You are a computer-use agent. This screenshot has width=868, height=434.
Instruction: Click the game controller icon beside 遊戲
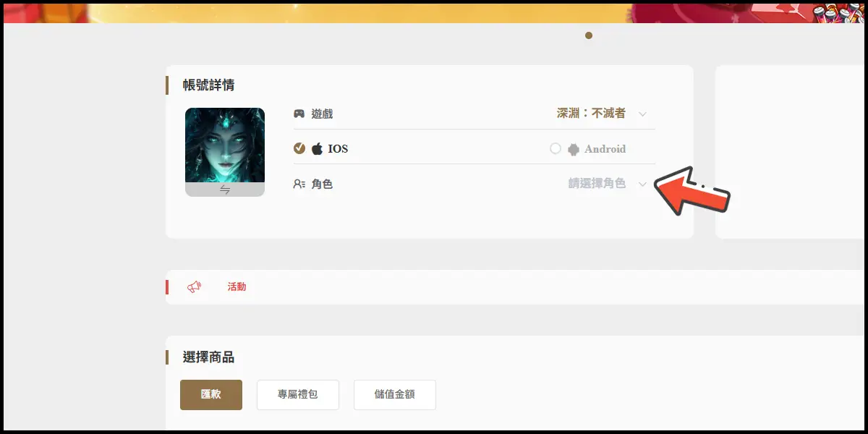(x=299, y=114)
